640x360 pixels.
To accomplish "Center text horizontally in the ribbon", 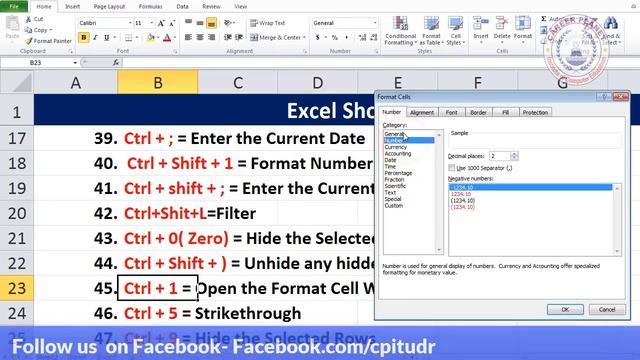I will [200, 38].
